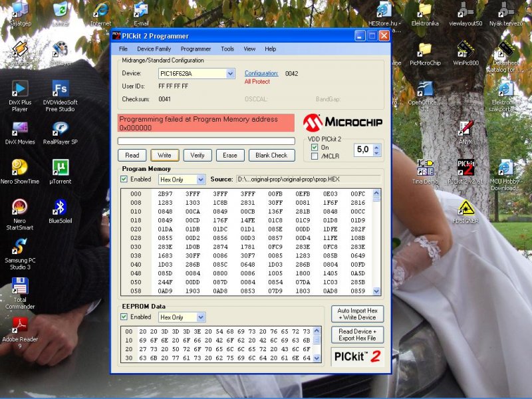Open EEPROM Data Hex Only dropdown

tap(201, 317)
